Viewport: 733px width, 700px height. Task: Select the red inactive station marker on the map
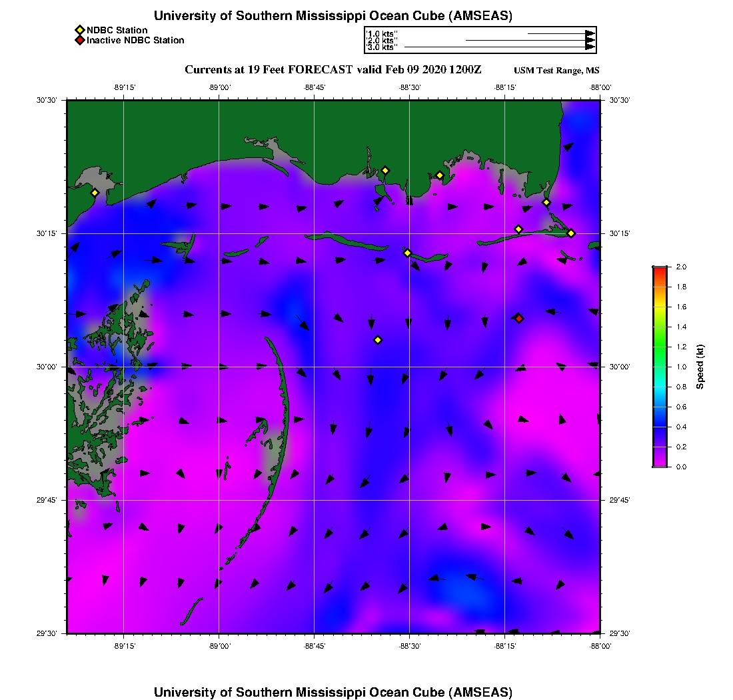(519, 319)
